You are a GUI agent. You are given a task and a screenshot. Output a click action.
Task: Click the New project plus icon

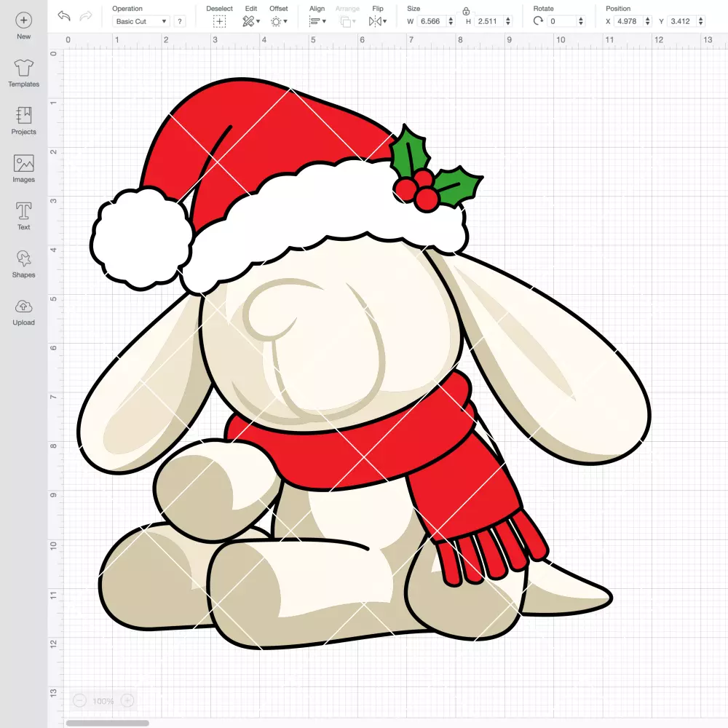24,20
